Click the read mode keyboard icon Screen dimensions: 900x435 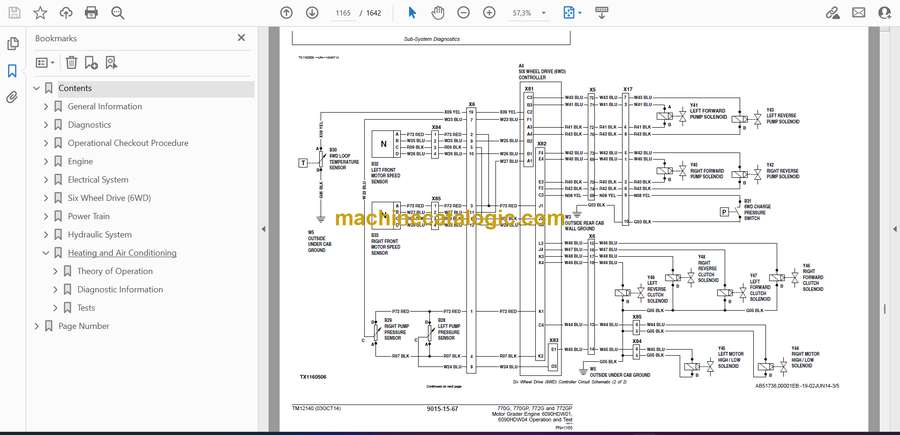click(602, 13)
